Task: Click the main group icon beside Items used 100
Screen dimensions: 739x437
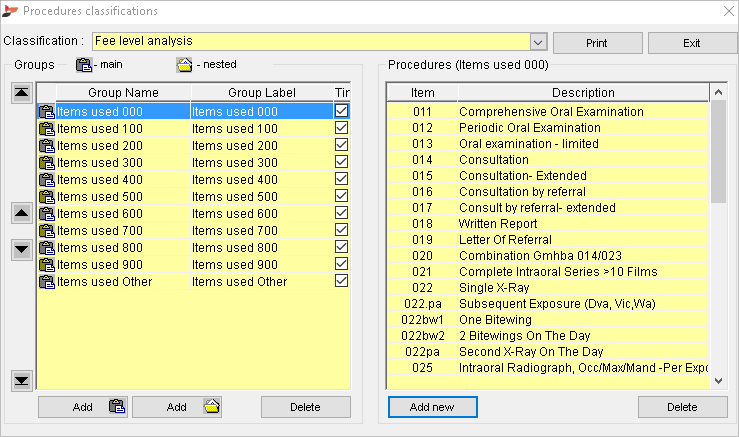Action: [x=47, y=129]
